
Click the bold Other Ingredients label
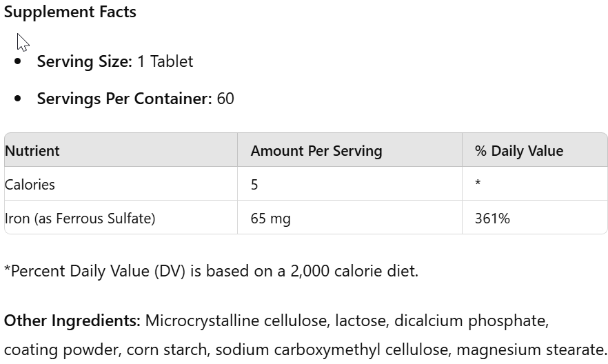72,321
